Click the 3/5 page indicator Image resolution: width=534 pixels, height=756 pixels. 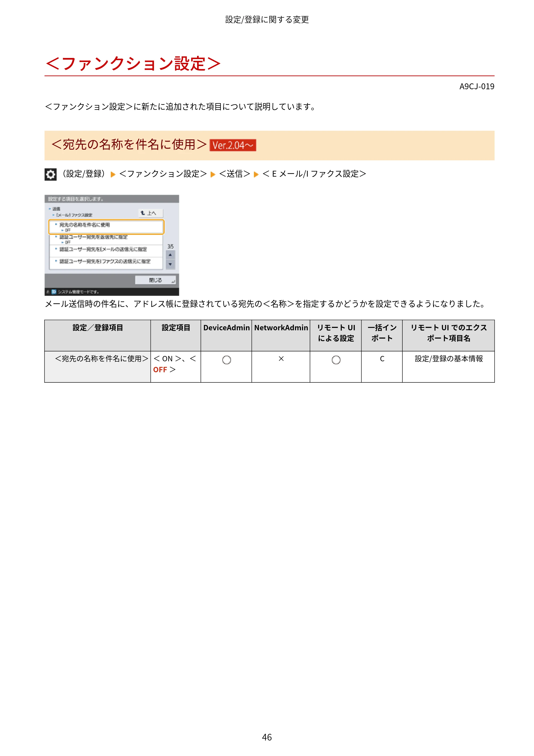[x=170, y=246]
